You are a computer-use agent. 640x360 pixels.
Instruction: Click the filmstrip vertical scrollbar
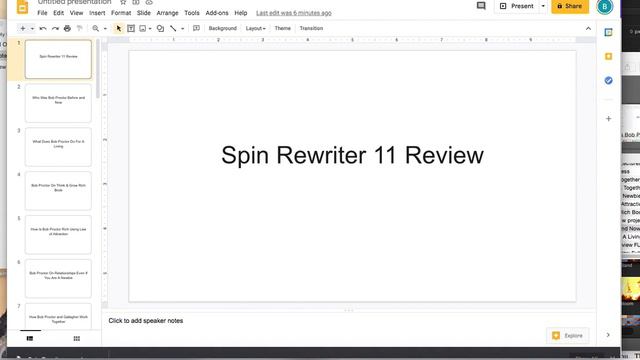[x=98, y=69]
